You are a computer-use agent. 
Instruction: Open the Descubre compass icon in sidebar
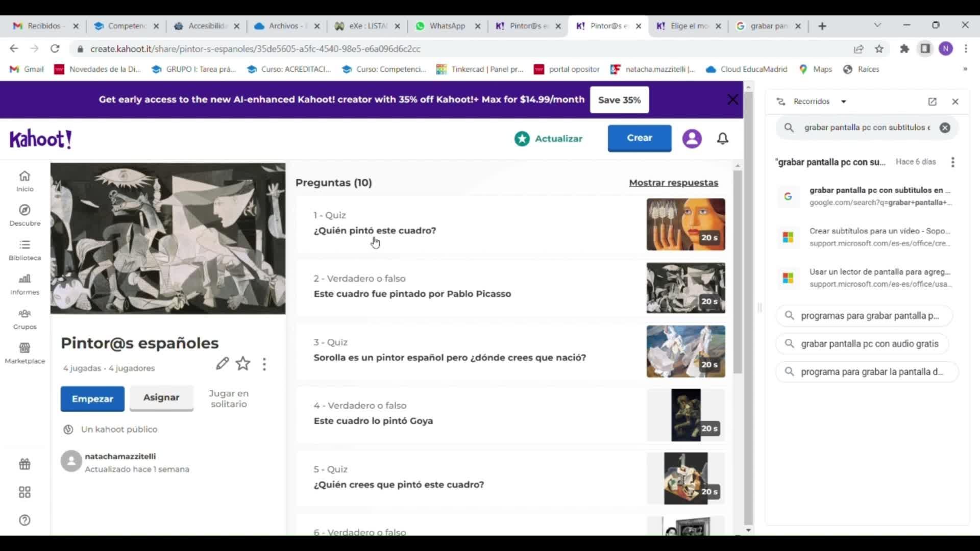24,211
